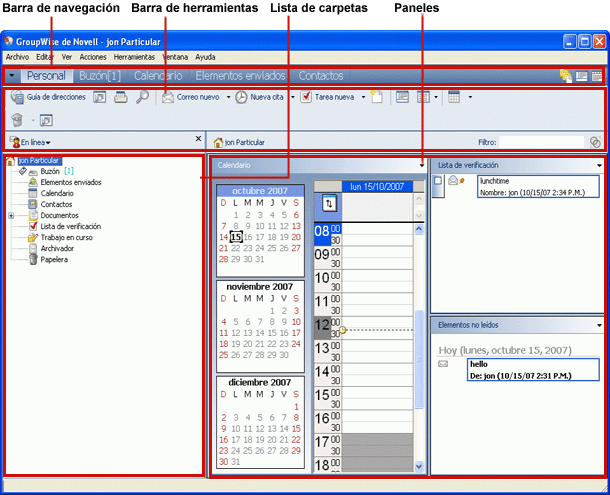Screen dimensions: 610x495
Task: Open the Correo nuevo dropdown arrow
Action: [x=228, y=97]
